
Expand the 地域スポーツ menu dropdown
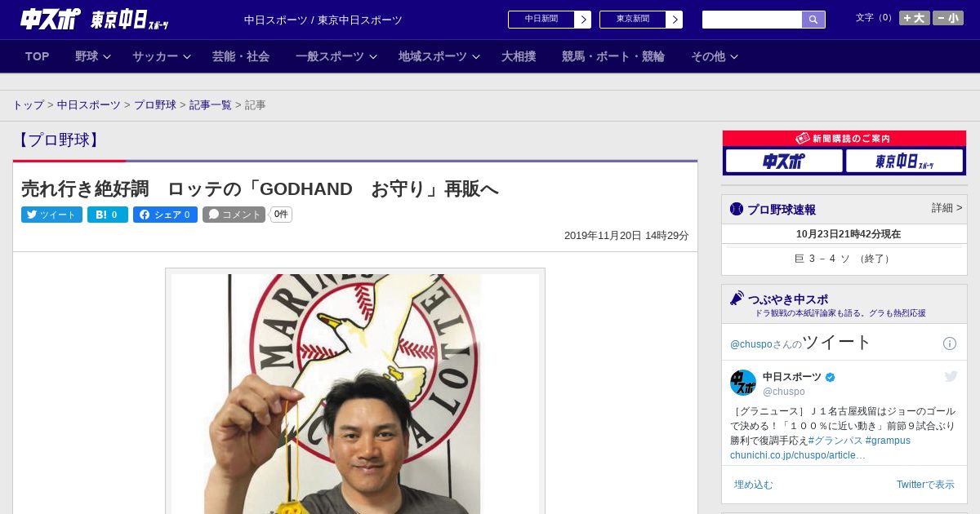click(x=439, y=56)
